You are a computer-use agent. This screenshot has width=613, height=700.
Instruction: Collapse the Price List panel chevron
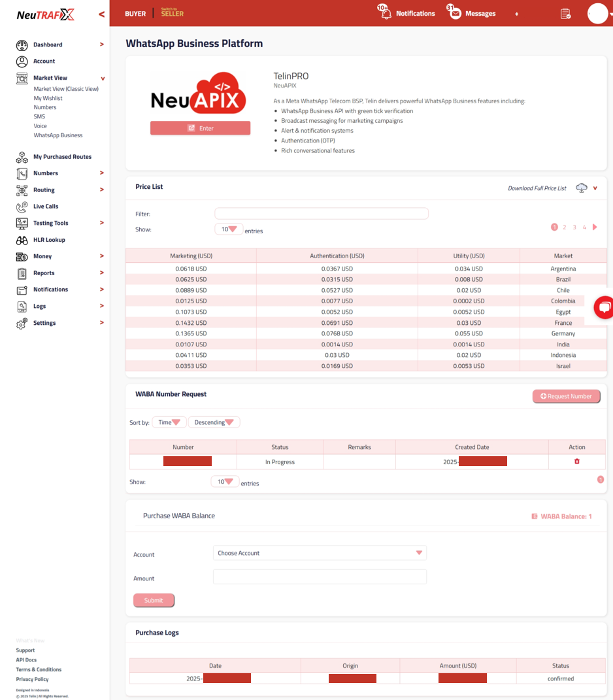(x=595, y=188)
